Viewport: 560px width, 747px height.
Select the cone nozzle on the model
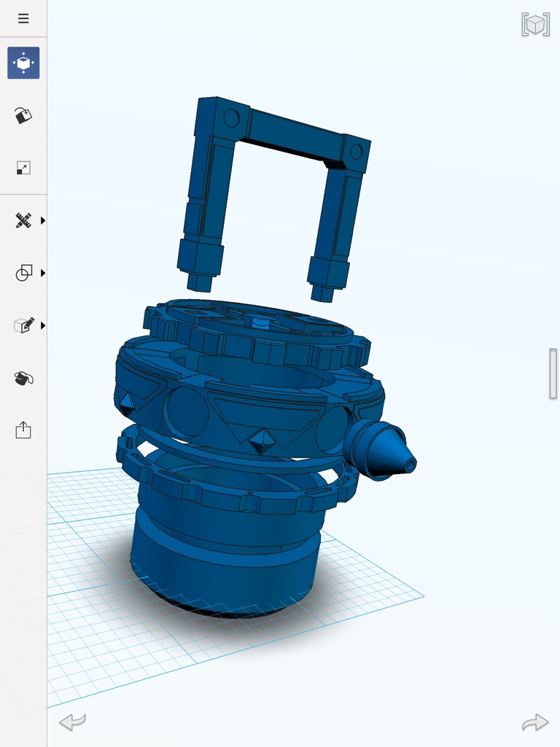coord(380,451)
